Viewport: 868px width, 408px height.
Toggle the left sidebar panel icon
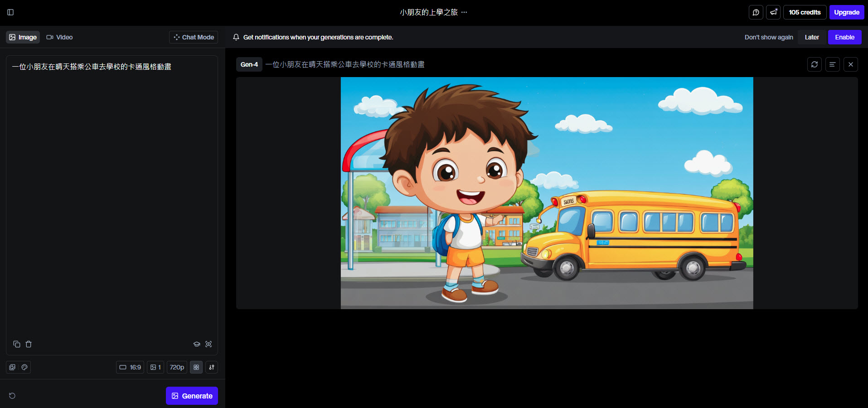10,12
